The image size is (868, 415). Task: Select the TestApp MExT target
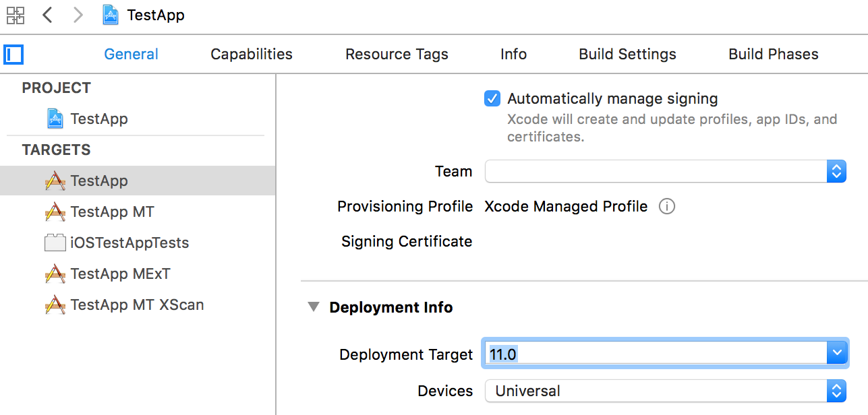(x=120, y=274)
